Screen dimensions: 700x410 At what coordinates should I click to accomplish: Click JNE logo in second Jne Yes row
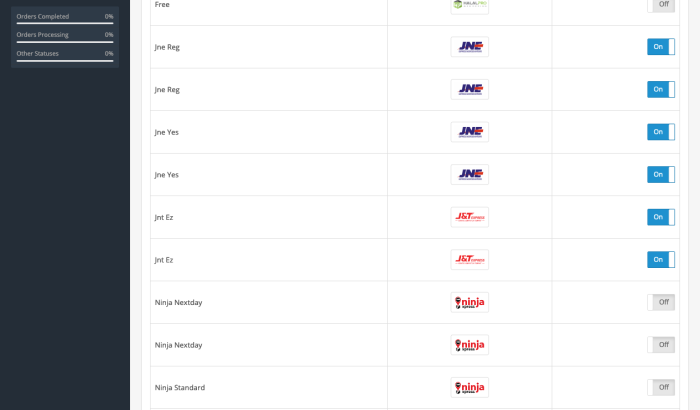(470, 175)
